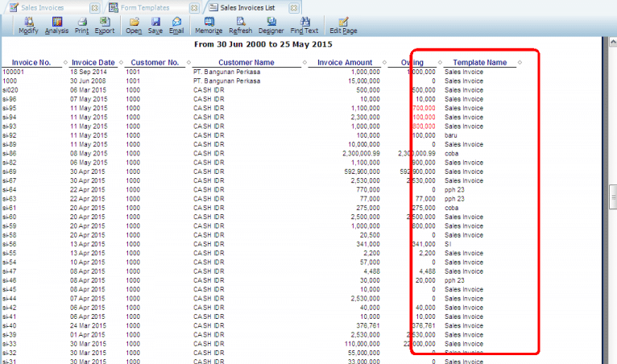Viewport: 617px width, 364px height.
Task: Select invoice row si-86
Action: [x=10, y=153]
